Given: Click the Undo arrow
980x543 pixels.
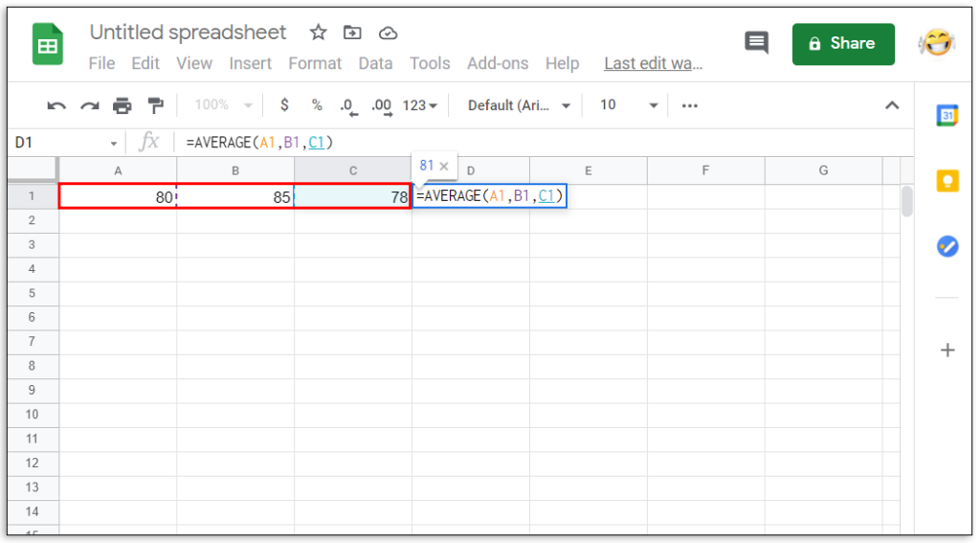Looking at the screenshot, I should [x=56, y=105].
